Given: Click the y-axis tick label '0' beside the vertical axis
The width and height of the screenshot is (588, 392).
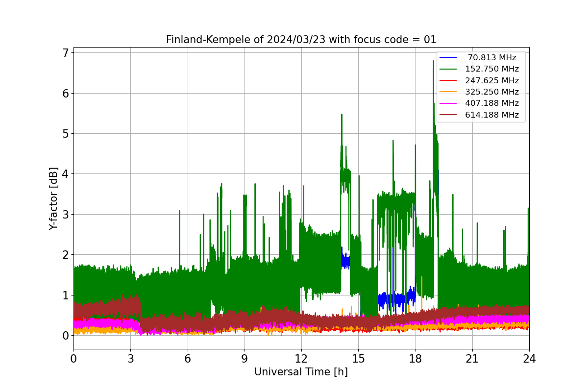Looking at the screenshot, I should coord(65,336).
